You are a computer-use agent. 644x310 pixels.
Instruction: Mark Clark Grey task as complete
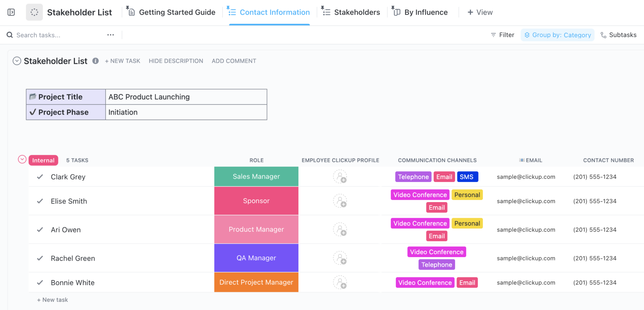(40, 177)
